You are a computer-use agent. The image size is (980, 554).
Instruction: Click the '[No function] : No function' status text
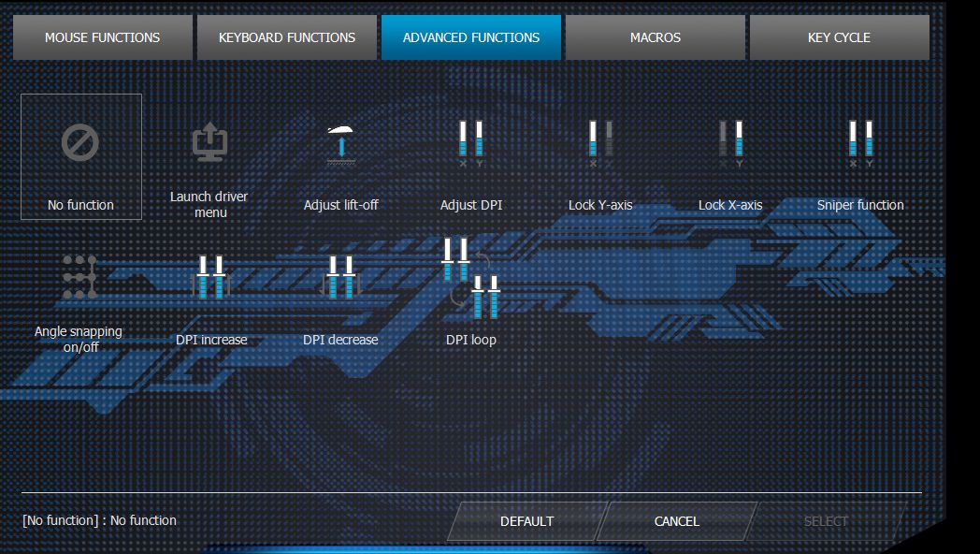(x=99, y=520)
